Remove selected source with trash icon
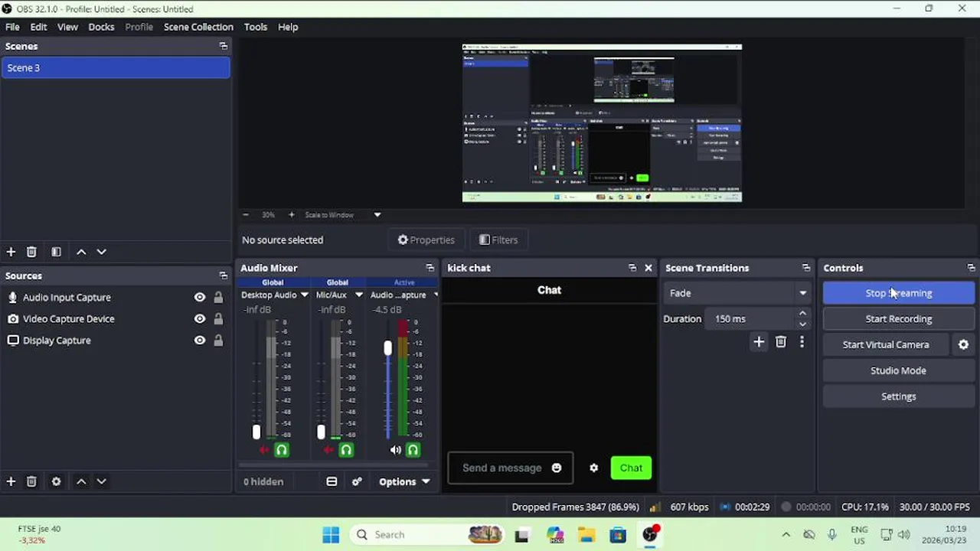 [31, 481]
